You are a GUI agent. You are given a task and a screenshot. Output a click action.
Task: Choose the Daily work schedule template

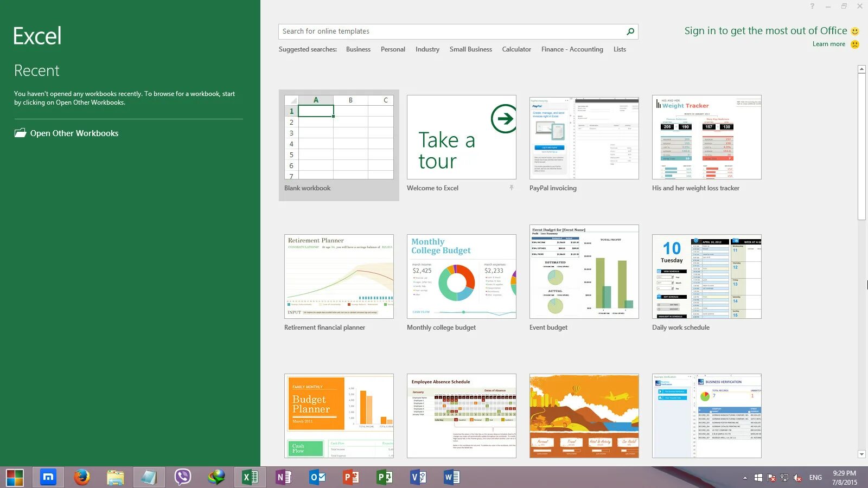click(x=707, y=277)
